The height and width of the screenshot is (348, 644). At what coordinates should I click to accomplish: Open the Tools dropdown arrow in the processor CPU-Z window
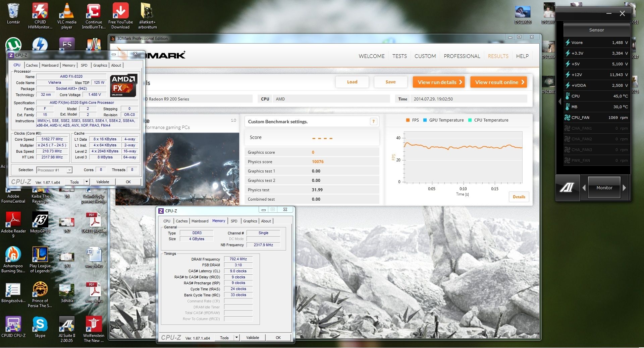pyautogui.click(x=87, y=182)
